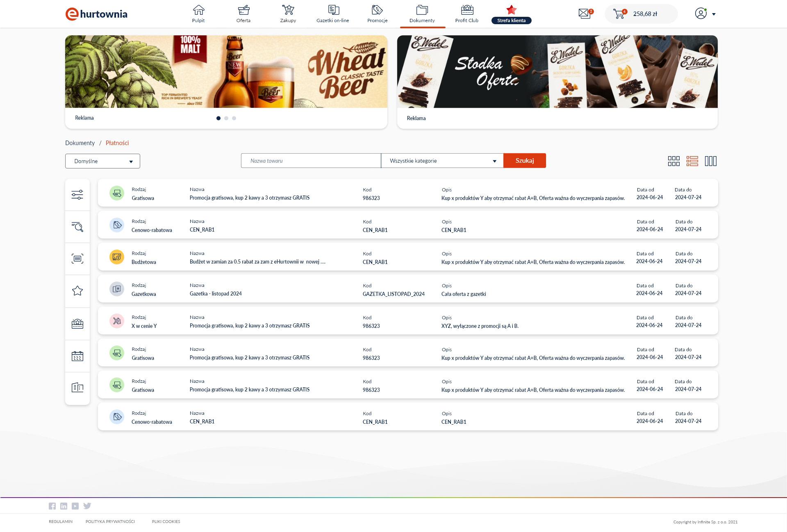
Task: Click the search list sidebar icon
Action: click(x=77, y=227)
